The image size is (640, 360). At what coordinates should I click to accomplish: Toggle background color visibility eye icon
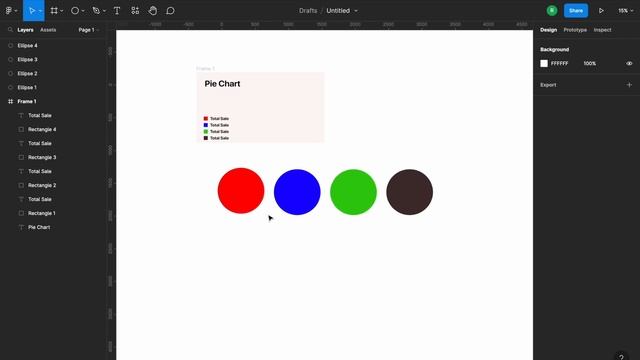(629, 63)
